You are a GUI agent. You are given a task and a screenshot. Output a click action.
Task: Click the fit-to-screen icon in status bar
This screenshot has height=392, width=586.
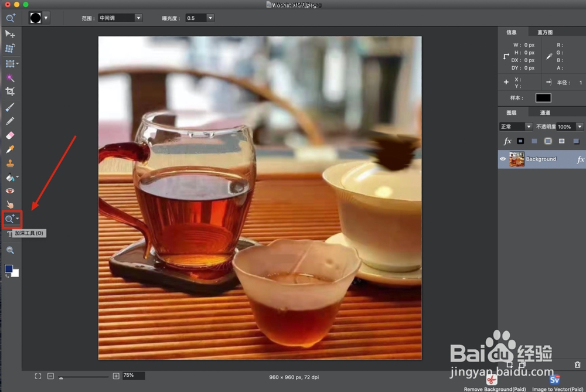(38, 376)
